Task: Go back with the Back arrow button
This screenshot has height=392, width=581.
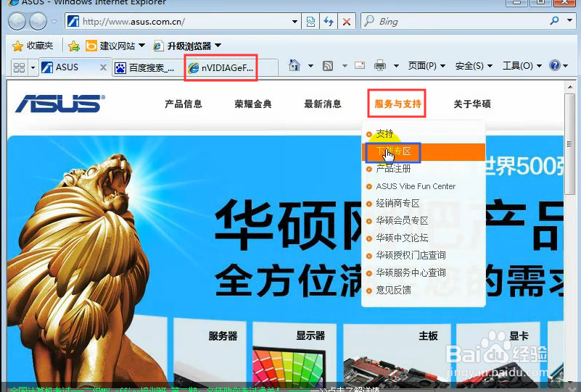Action: [x=17, y=21]
